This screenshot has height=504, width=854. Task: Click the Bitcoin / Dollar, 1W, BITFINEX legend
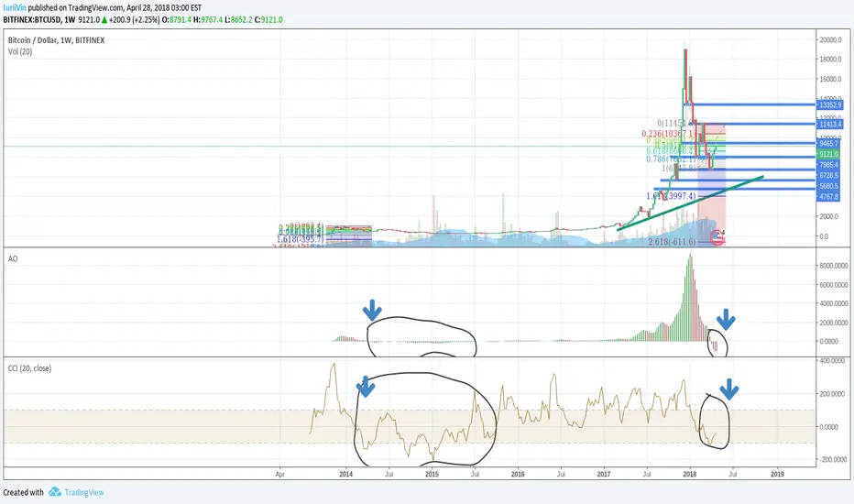click(x=56, y=40)
